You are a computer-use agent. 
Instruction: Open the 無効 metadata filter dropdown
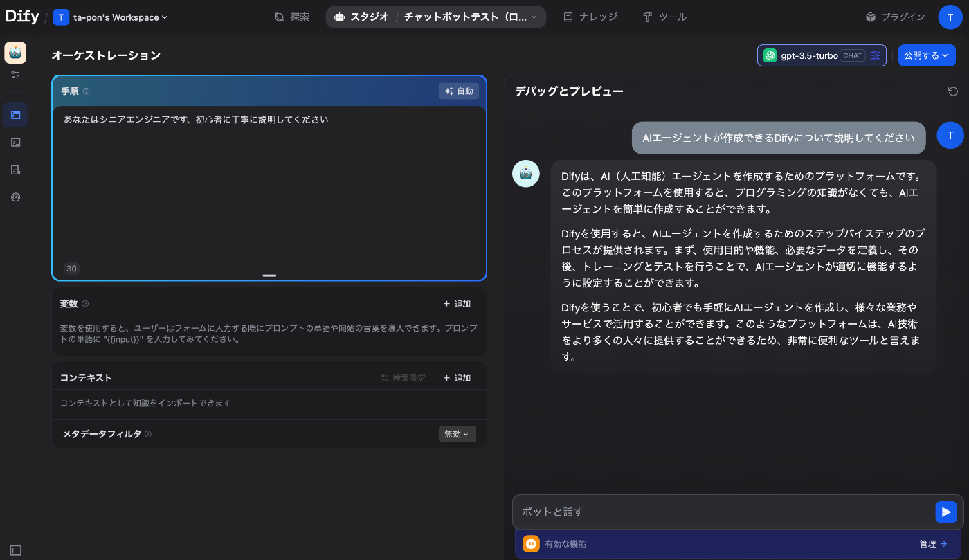(x=457, y=434)
